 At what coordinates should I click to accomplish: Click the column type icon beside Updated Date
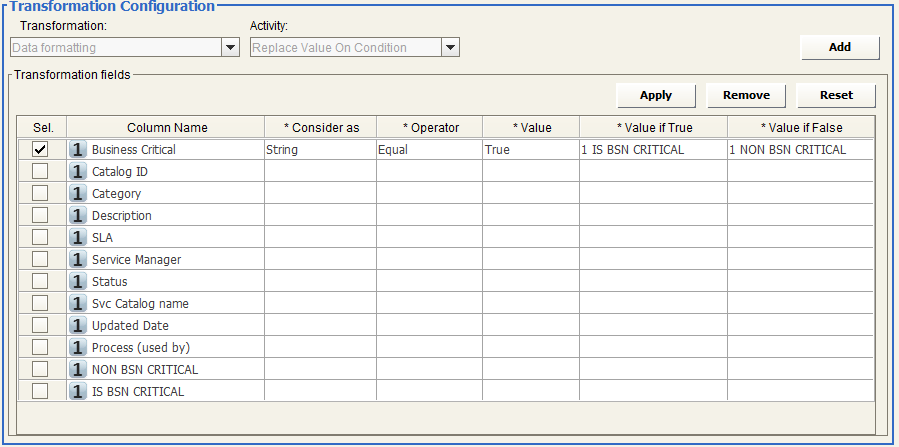coord(78,326)
